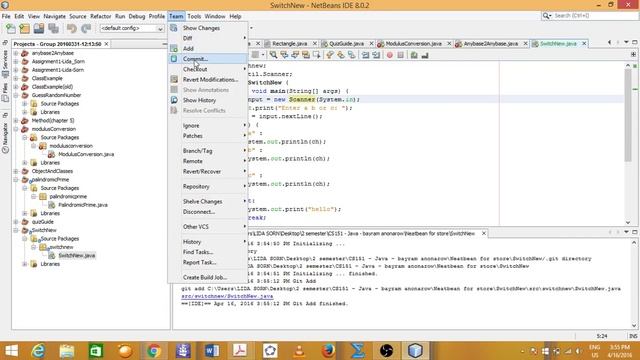Switch to the QuizGuide.java tab
Image resolution: width=640 pixels, height=360 pixels.
click(x=346, y=44)
